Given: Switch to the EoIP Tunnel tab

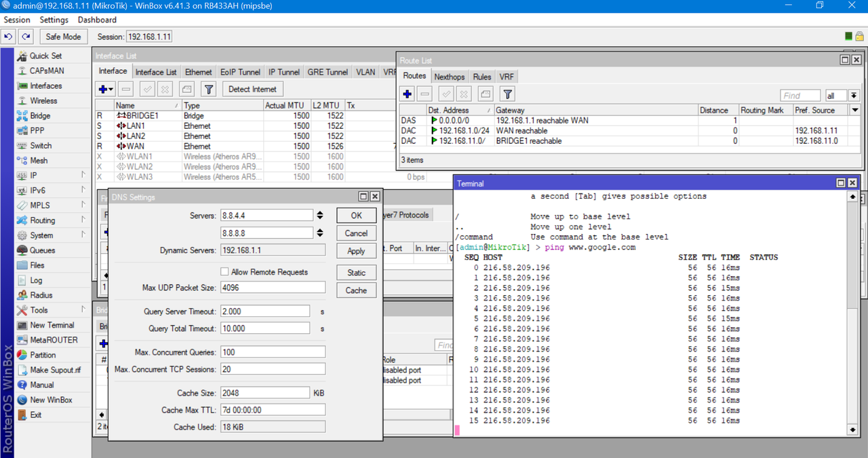Looking at the screenshot, I should [240, 72].
